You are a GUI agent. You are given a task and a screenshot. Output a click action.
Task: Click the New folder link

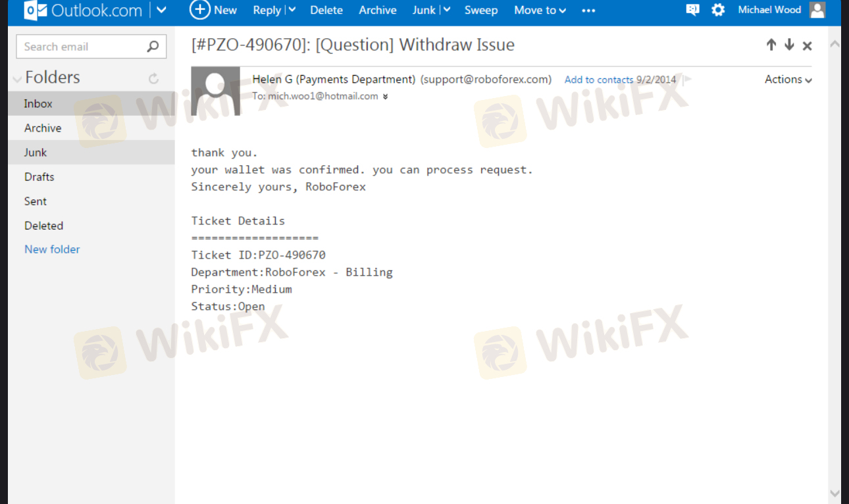pyautogui.click(x=52, y=249)
